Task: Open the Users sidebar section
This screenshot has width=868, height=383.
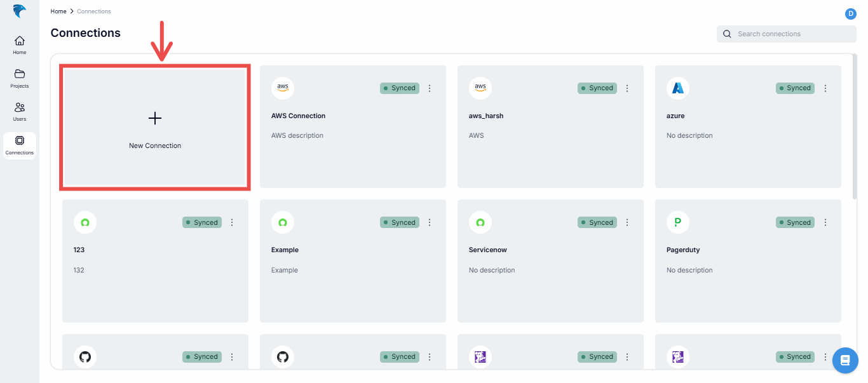Action: pyautogui.click(x=20, y=111)
